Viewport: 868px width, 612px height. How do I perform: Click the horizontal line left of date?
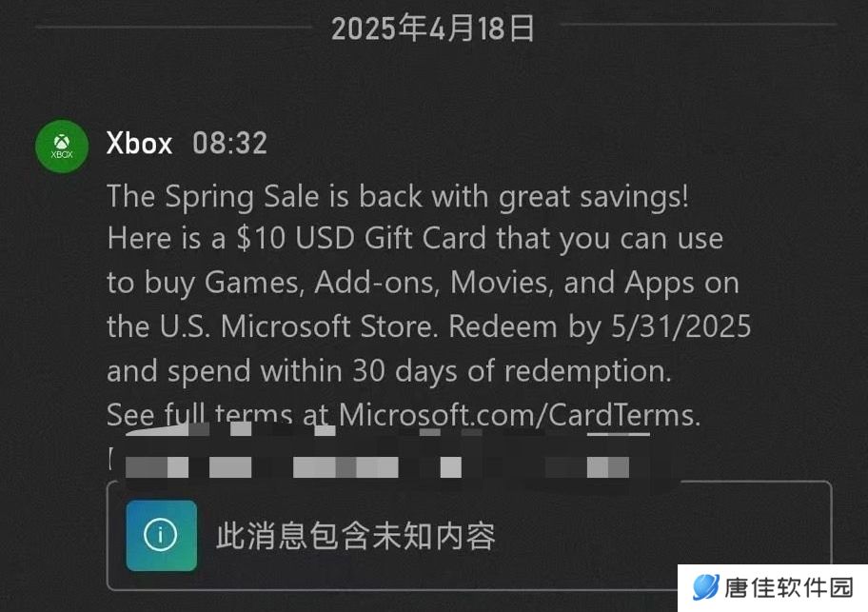tap(173, 26)
